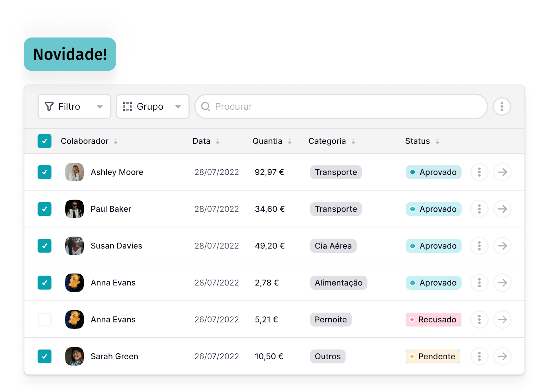
Task: Click Transporte tag in Paul Baker row
Action: click(336, 209)
